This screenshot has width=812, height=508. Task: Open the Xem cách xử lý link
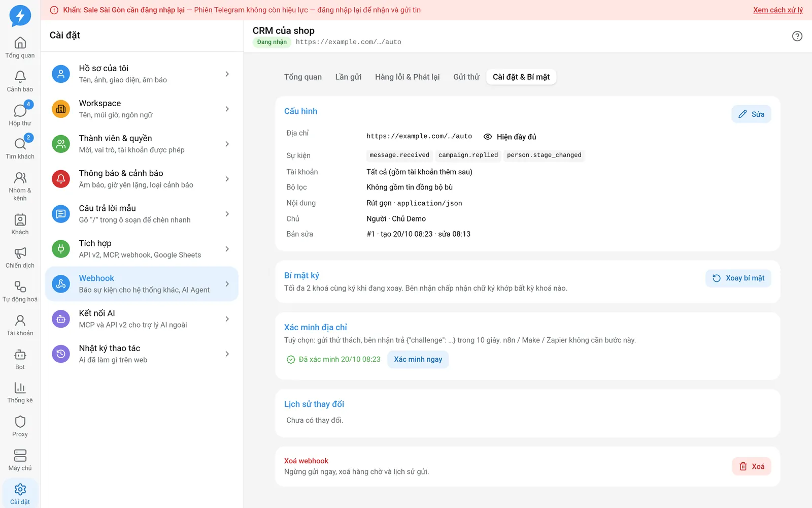(x=778, y=10)
